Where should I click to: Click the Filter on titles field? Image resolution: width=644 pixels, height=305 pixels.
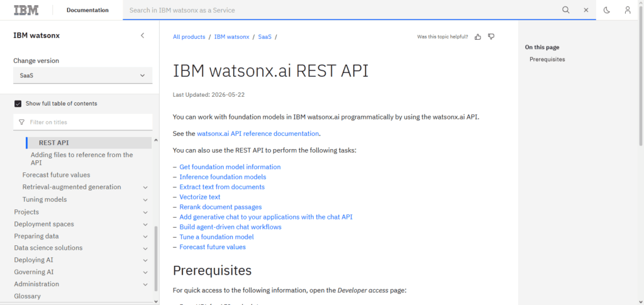82,123
